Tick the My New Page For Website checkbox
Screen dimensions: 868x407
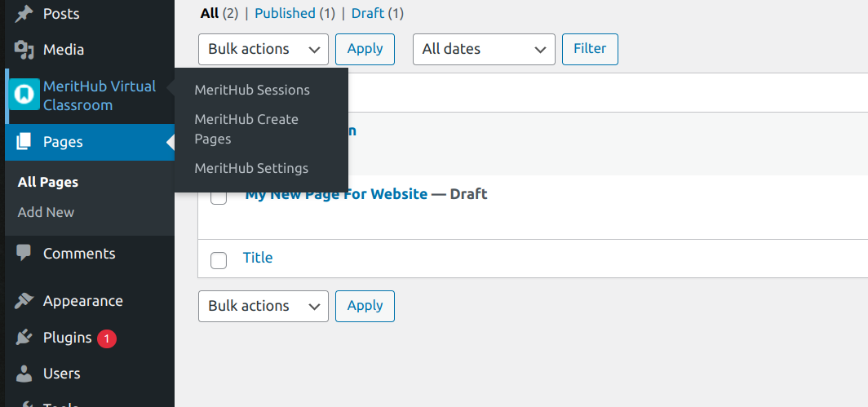(x=219, y=197)
